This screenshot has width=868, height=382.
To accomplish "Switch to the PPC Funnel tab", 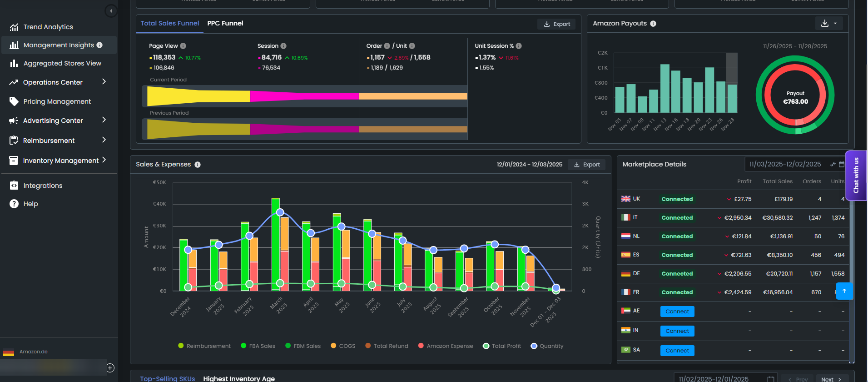I will (225, 23).
